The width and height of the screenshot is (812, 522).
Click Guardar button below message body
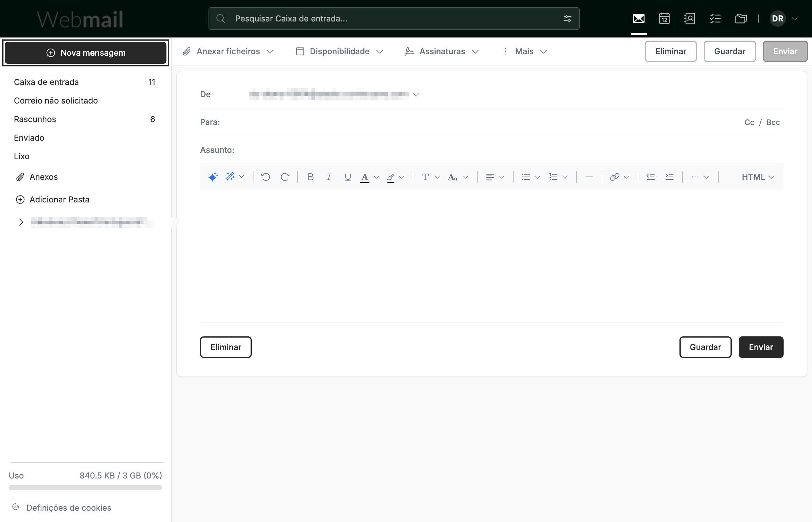705,347
